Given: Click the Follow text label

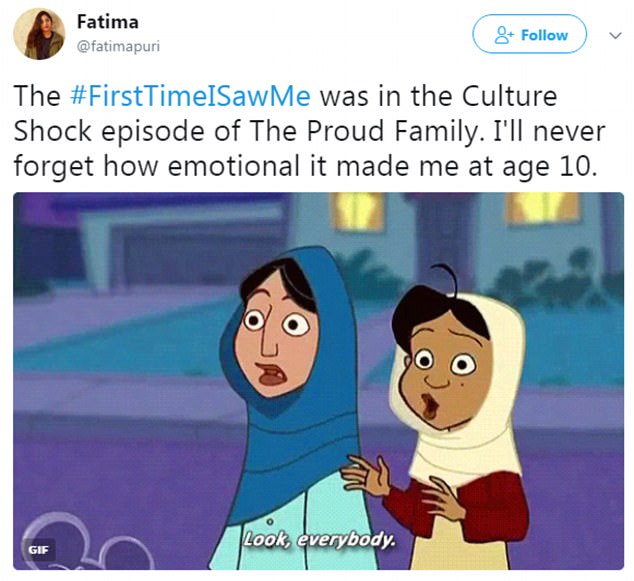Looking at the screenshot, I should (544, 35).
